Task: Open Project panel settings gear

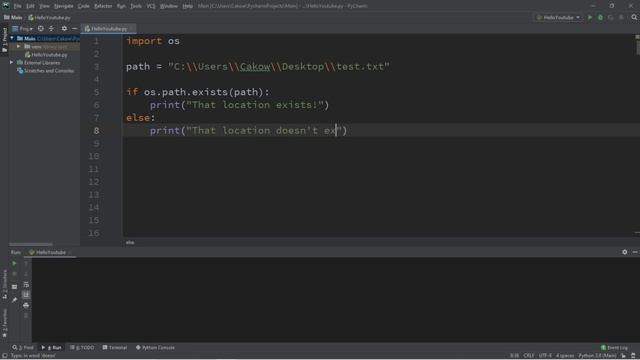Action: (64, 29)
